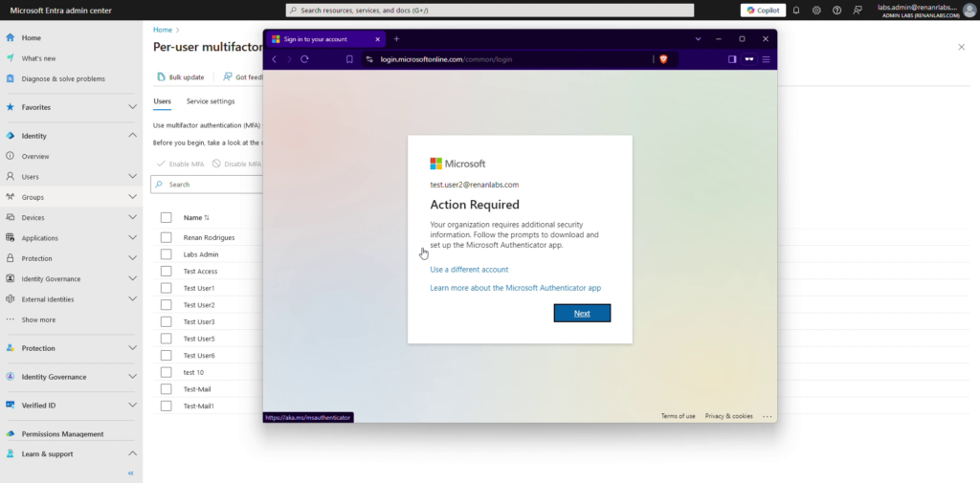
Task: Click the admin account avatar
Action: tap(969, 10)
